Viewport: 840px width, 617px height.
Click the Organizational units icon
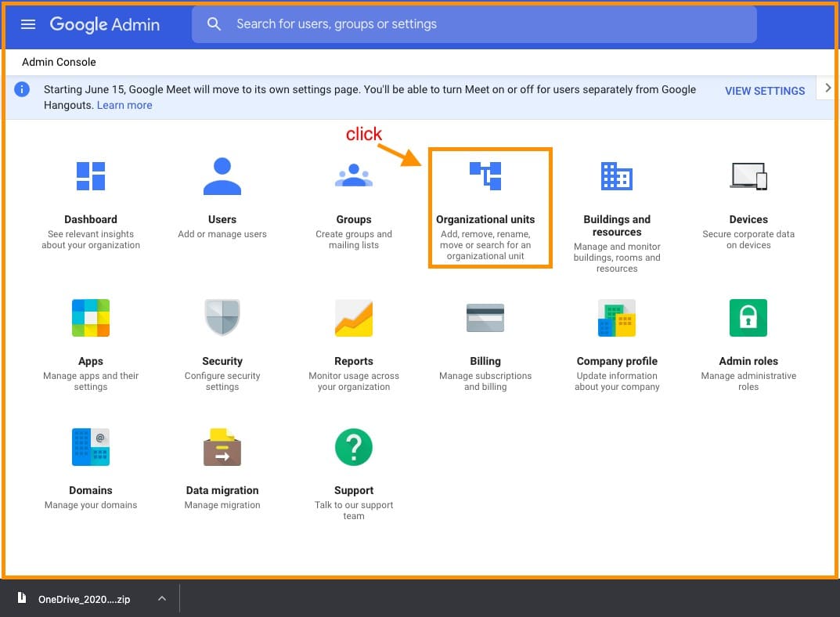485,176
